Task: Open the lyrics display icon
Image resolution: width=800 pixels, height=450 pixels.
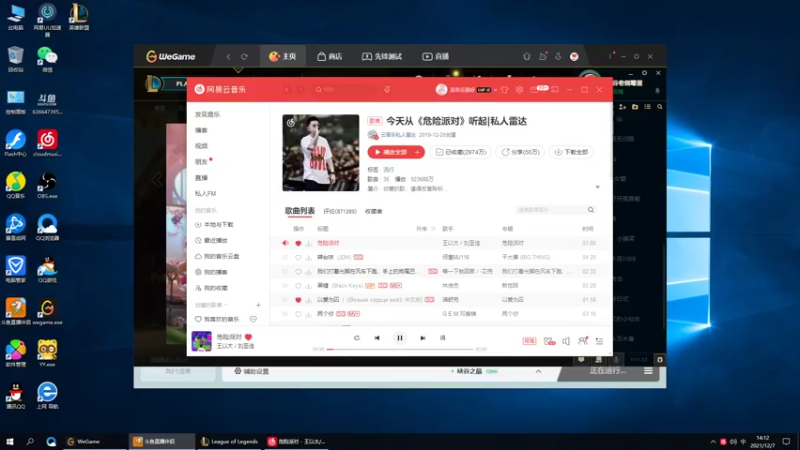Action: 442,338
